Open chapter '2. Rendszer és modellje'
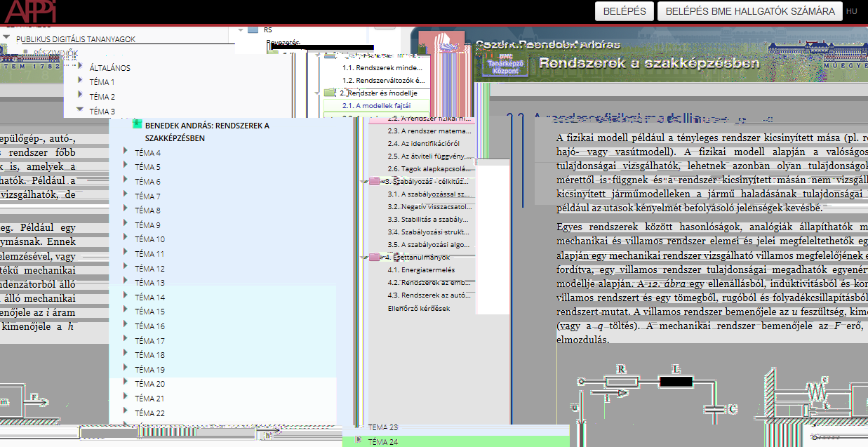 tap(379, 93)
